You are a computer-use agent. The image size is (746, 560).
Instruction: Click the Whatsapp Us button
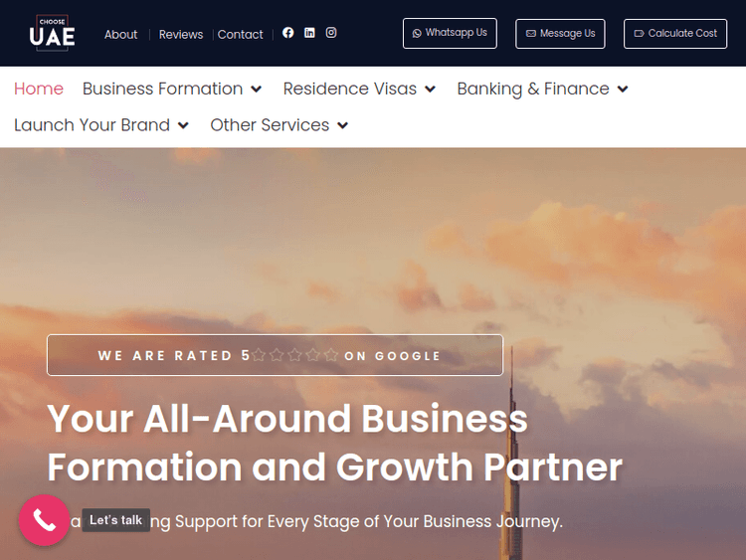pos(450,33)
